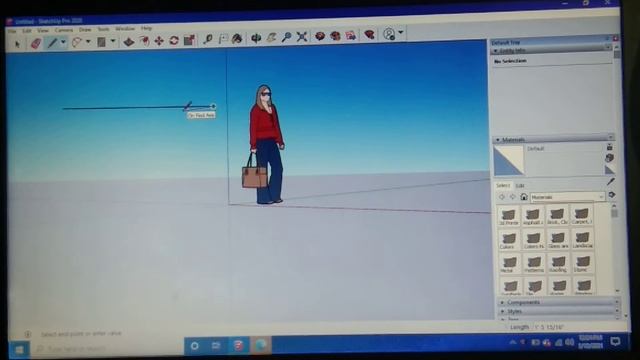Open Task View on the taskbar
Viewport: 640px width, 360px height.
[216, 346]
